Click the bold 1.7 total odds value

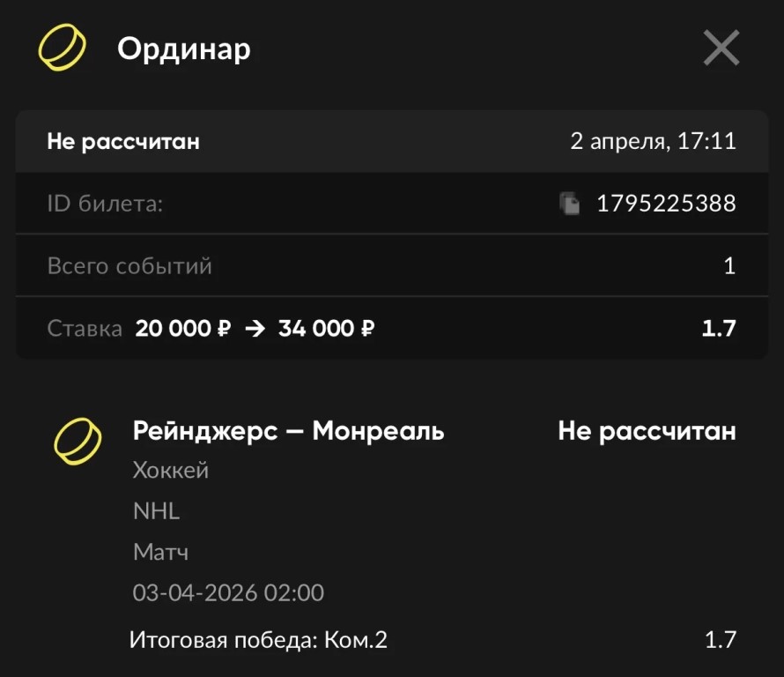[718, 330]
